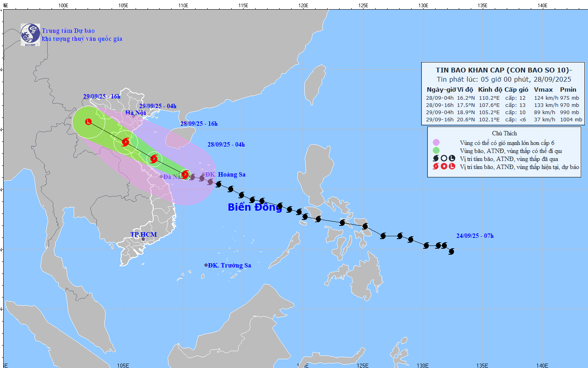Click the '124 km/h' wind speed cell

tap(546, 98)
